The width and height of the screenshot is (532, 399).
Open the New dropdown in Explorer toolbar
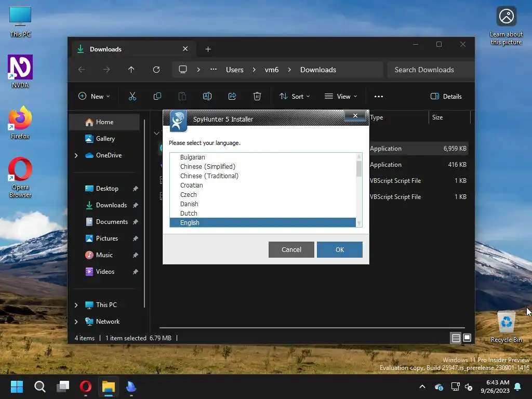pyautogui.click(x=95, y=96)
